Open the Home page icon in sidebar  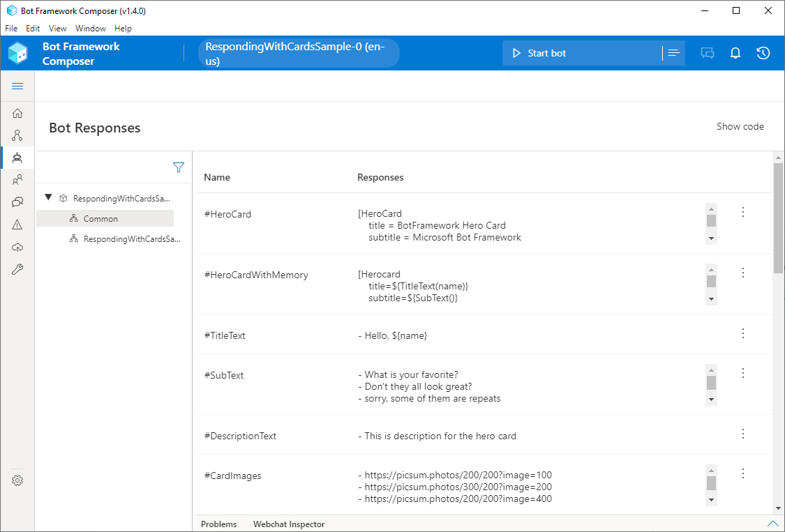point(17,113)
